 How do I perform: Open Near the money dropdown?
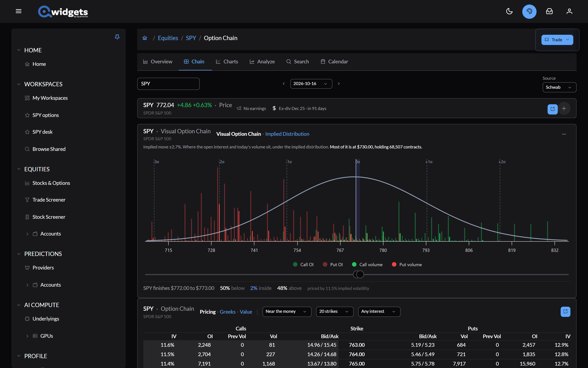coord(287,312)
